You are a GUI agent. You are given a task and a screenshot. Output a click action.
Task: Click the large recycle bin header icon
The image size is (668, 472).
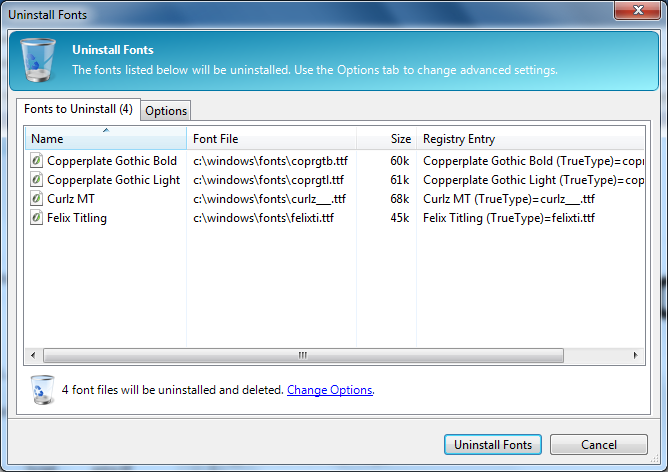tap(38, 60)
